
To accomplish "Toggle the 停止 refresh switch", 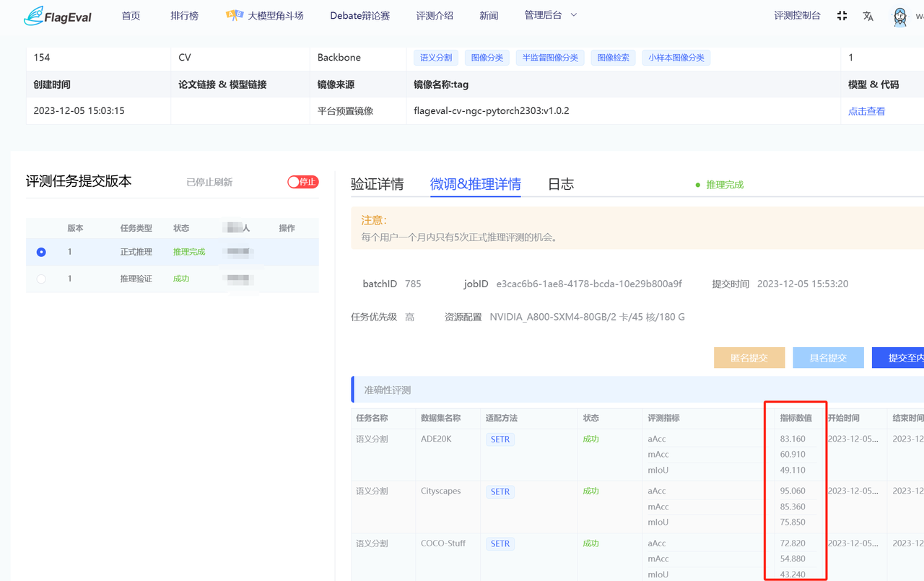I will click(302, 182).
